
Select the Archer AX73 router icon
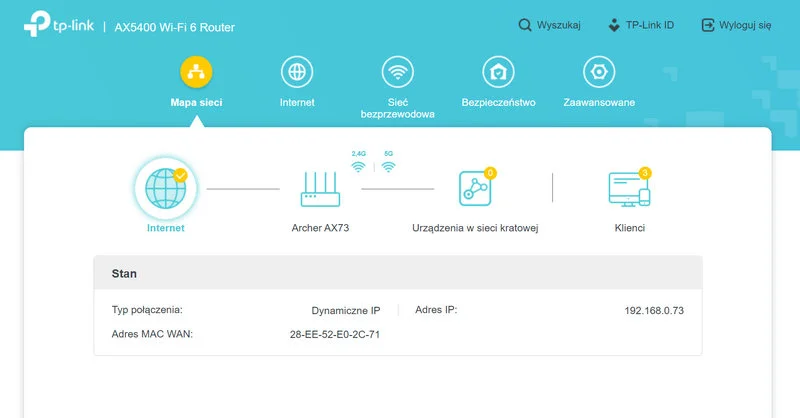point(320,188)
